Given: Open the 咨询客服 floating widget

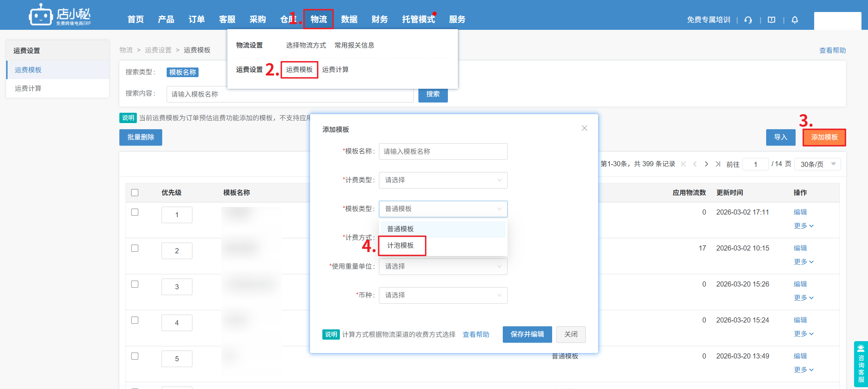Looking at the screenshot, I should (861, 364).
